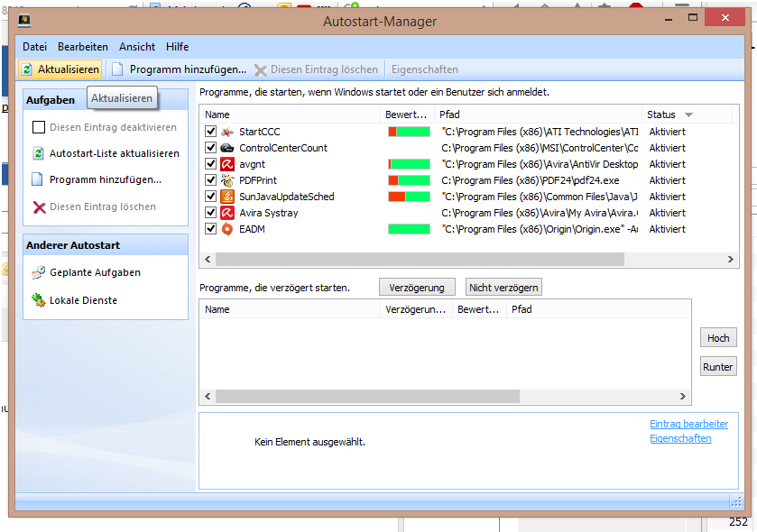Click the StartCCC rating bar

409,132
